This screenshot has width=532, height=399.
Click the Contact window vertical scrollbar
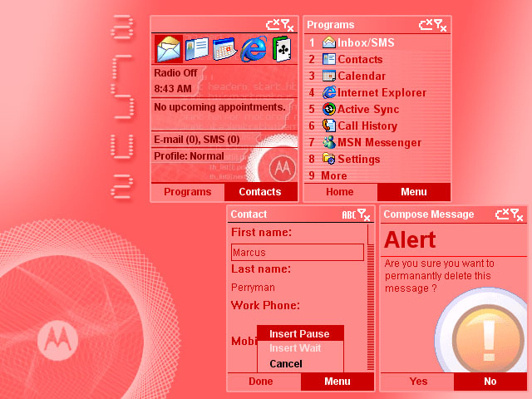(x=371, y=298)
